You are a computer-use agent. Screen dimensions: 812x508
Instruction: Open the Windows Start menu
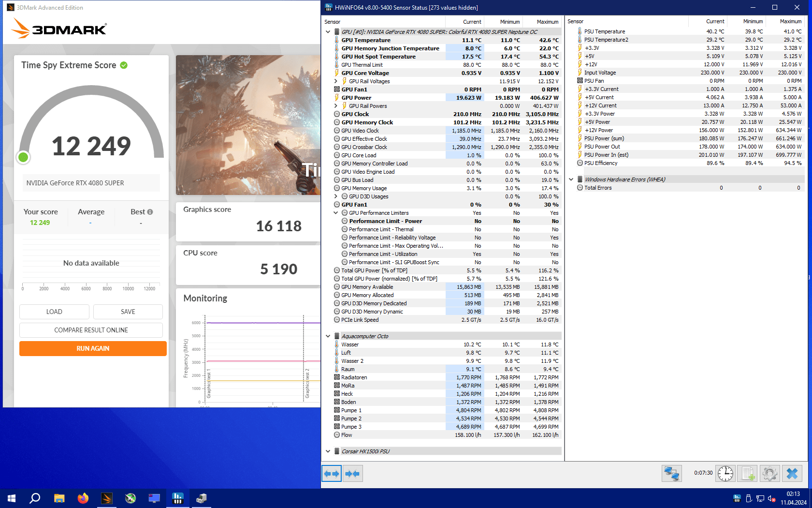[12, 498]
